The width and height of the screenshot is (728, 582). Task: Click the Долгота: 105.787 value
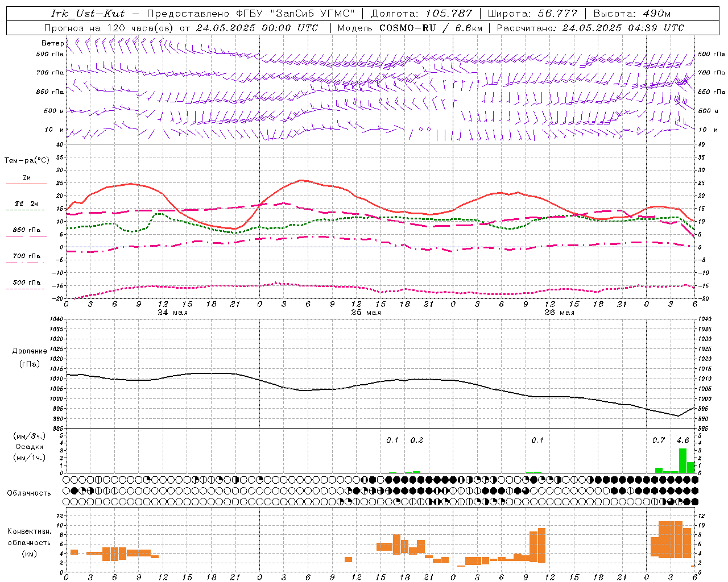click(421, 14)
